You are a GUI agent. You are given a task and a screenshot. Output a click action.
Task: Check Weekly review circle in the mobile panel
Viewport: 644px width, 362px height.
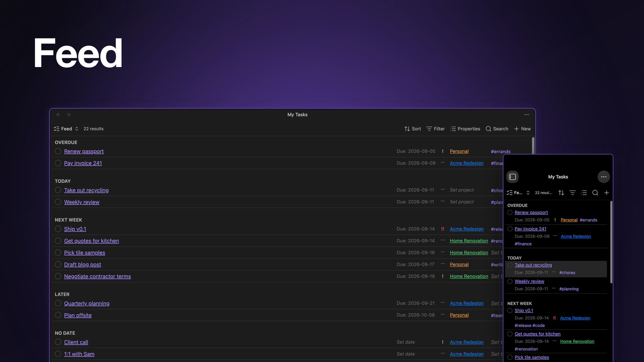(510, 281)
